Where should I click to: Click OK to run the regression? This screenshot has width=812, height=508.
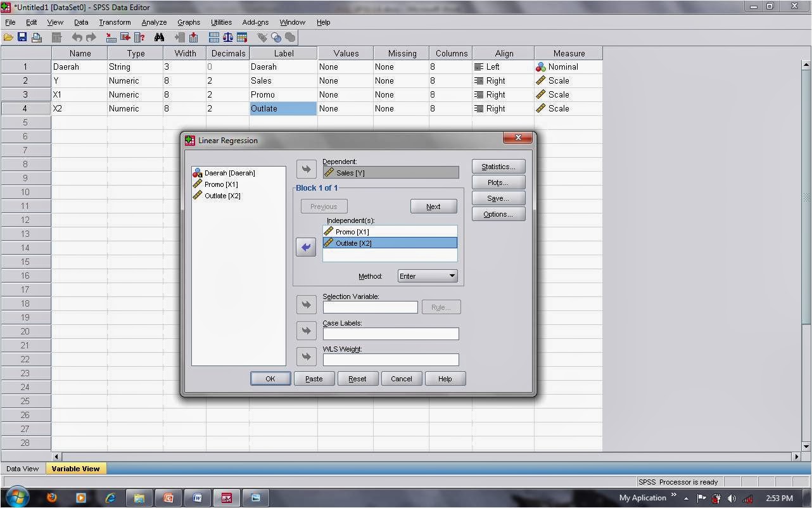point(270,379)
